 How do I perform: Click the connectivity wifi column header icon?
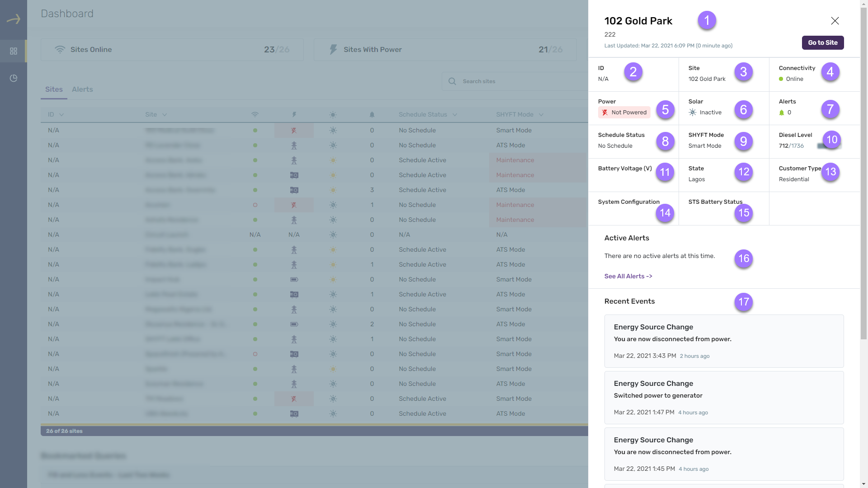255,115
